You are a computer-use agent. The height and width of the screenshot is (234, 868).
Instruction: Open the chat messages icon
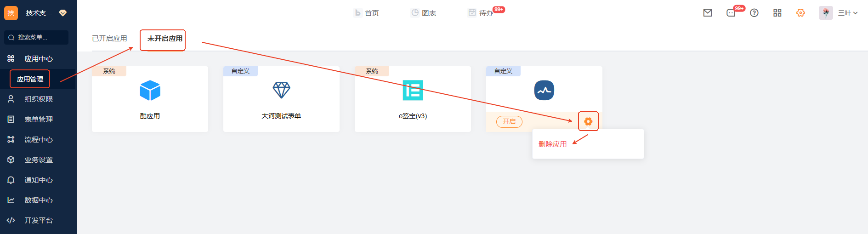(x=731, y=13)
